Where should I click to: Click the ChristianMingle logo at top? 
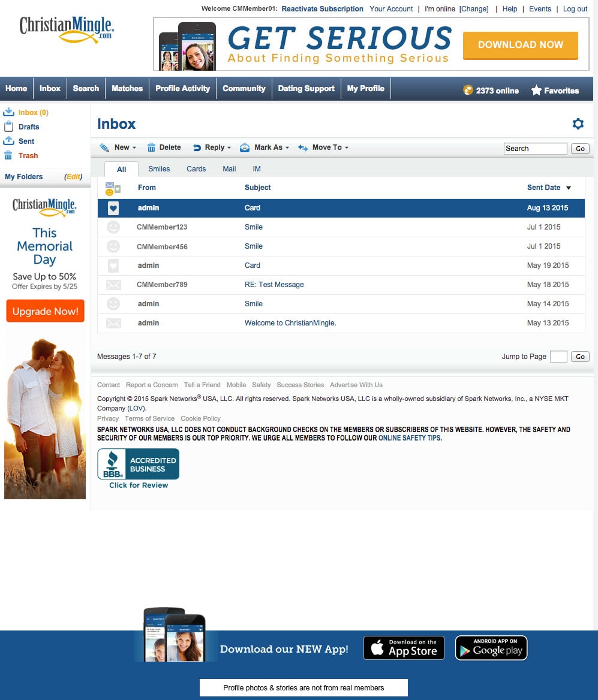click(67, 30)
